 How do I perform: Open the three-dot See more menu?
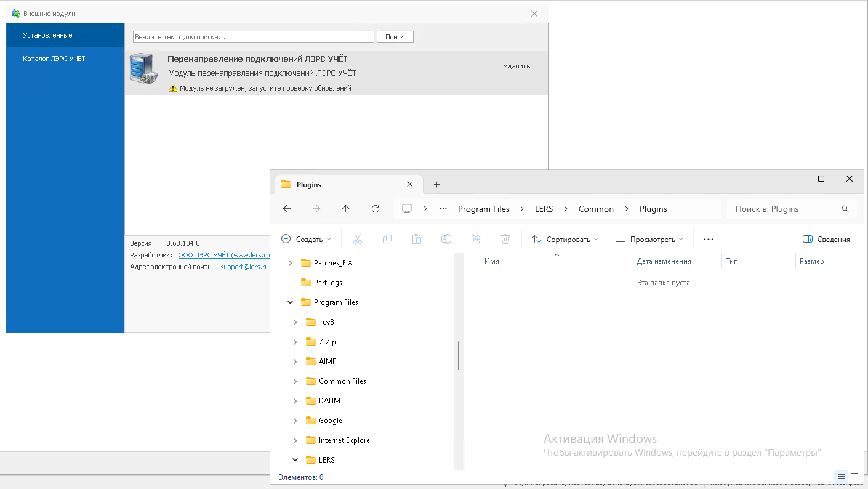click(709, 239)
